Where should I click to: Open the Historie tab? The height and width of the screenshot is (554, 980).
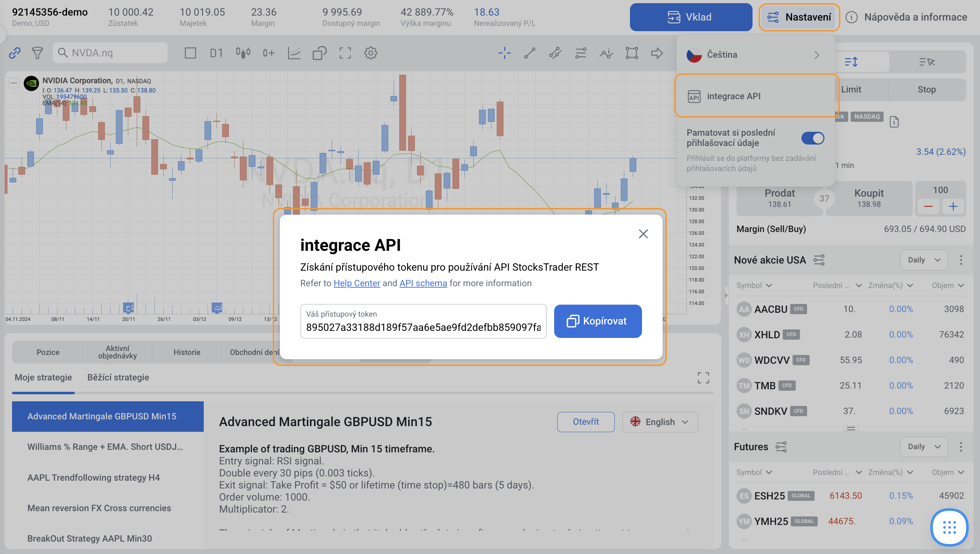pyautogui.click(x=186, y=352)
